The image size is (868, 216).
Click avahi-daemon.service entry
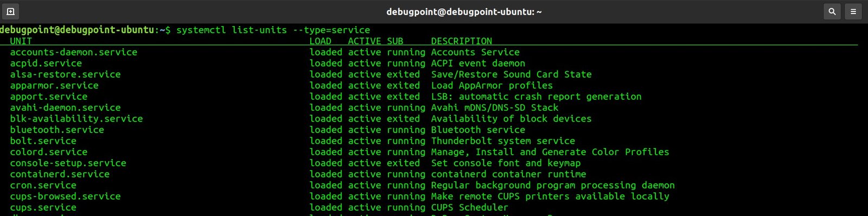tap(65, 107)
